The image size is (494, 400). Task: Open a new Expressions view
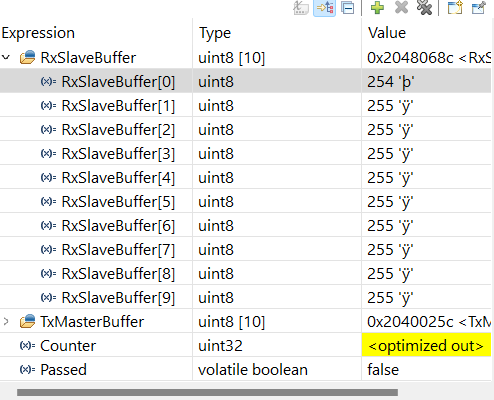click(455, 8)
